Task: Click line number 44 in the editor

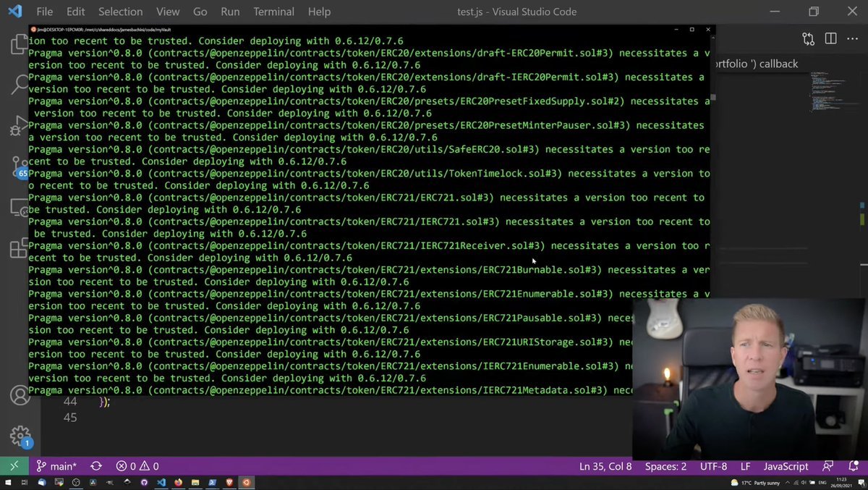Action: pyautogui.click(x=69, y=401)
